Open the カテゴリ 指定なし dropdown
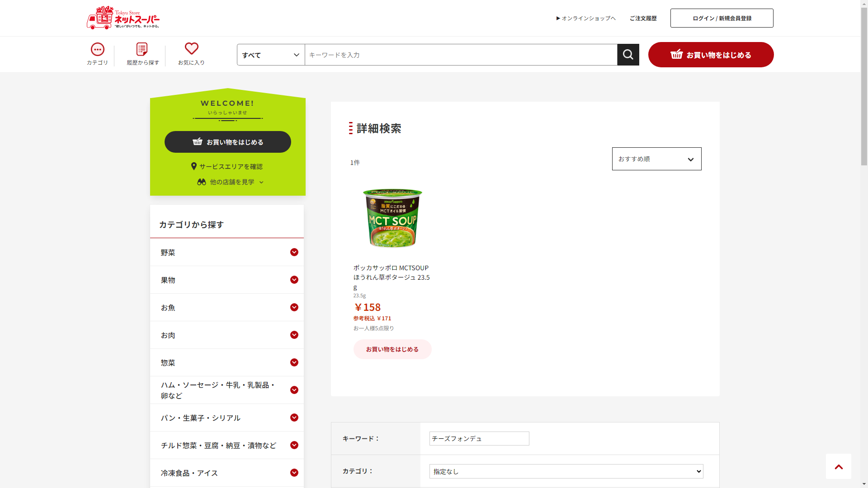 566,471
